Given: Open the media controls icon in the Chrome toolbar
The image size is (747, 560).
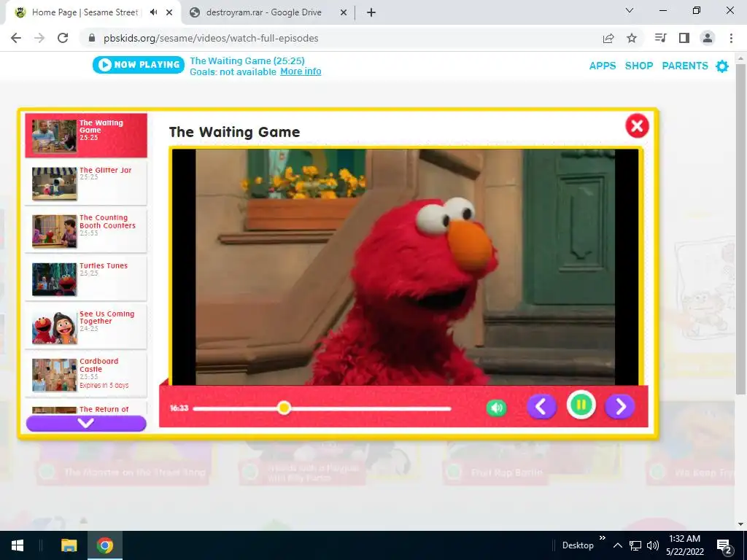Looking at the screenshot, I should 660,38.
